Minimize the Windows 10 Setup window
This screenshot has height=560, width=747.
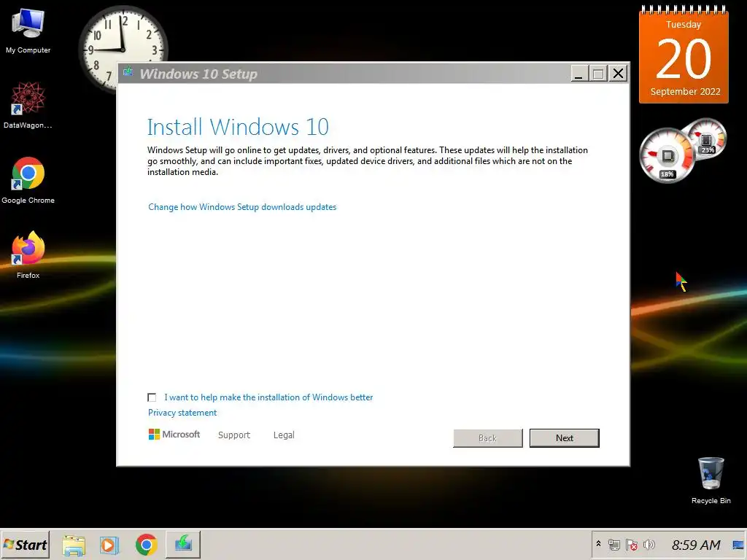[578, 74]
